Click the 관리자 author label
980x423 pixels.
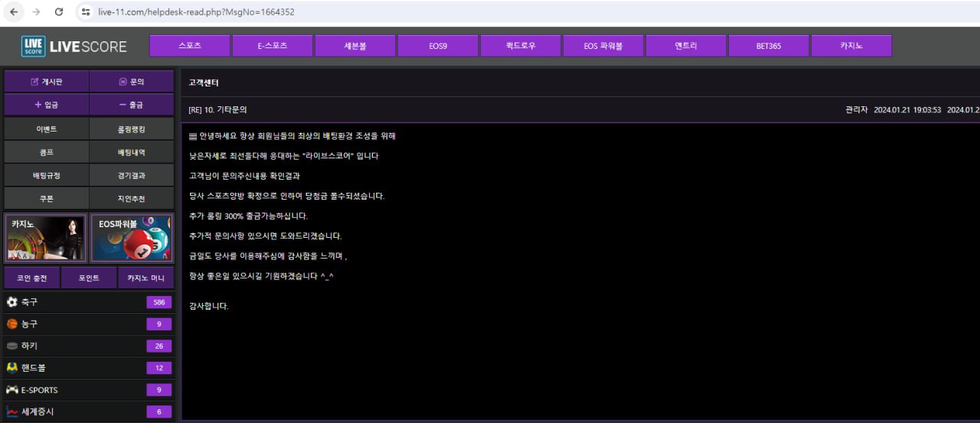coord(856,109)
